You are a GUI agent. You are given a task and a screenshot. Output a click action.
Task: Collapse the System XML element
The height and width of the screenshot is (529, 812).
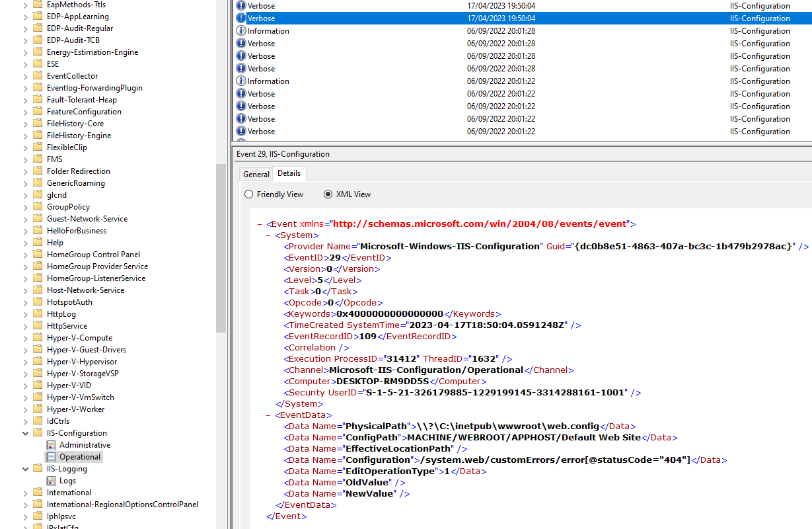pyautogui.click(x=269, y=235)
